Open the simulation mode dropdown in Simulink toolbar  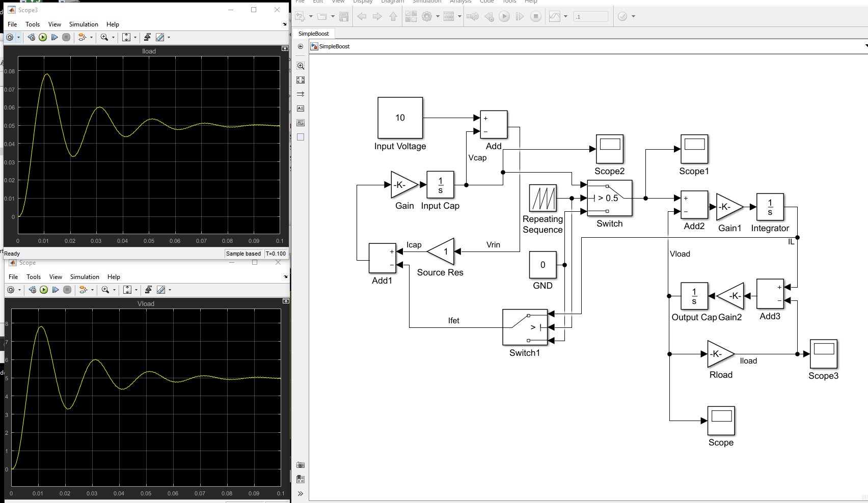coord(565,16)
